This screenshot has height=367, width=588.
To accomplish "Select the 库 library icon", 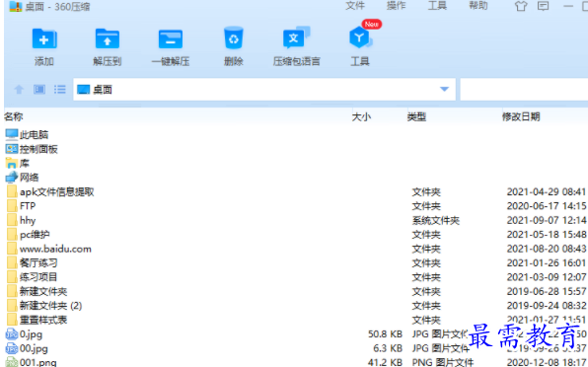I will [12, 163].
